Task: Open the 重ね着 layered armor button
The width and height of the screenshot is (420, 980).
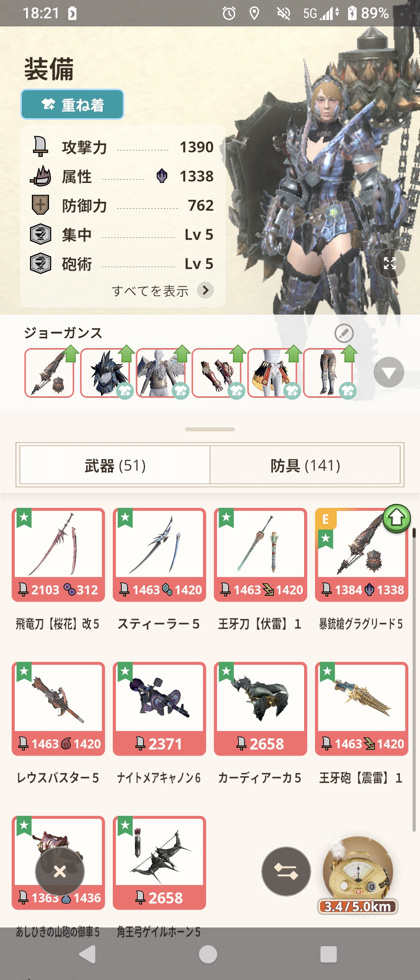Action: tap(72, 104)
